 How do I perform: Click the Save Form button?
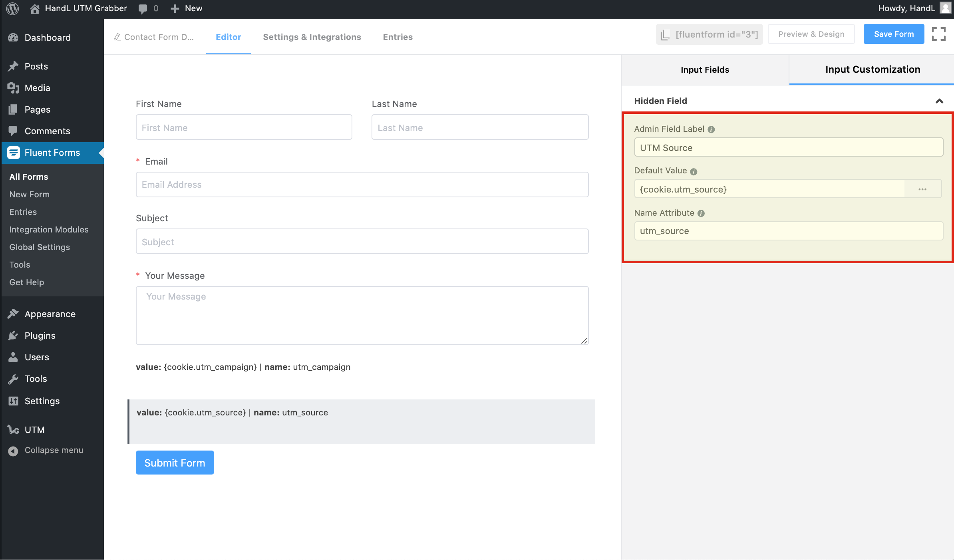[894, 34]
